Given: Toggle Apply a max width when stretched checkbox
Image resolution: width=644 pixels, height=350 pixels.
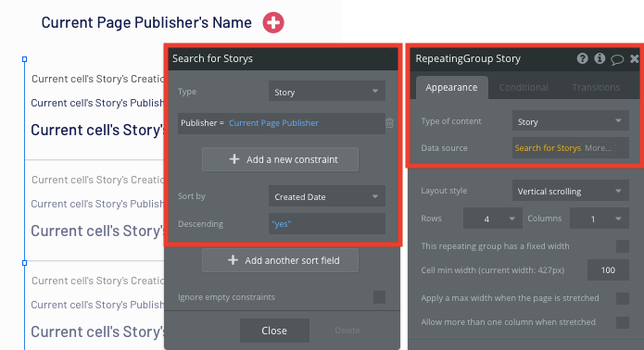Looking at the screenshot, I should pos(623,298).
